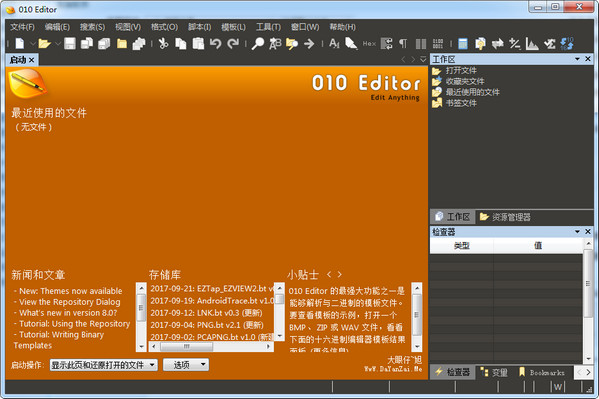Click the Font toolbar icon

click(x=334, y=44)
